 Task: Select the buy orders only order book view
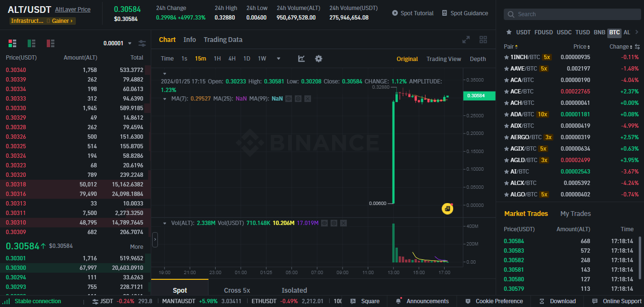point(31,43)
